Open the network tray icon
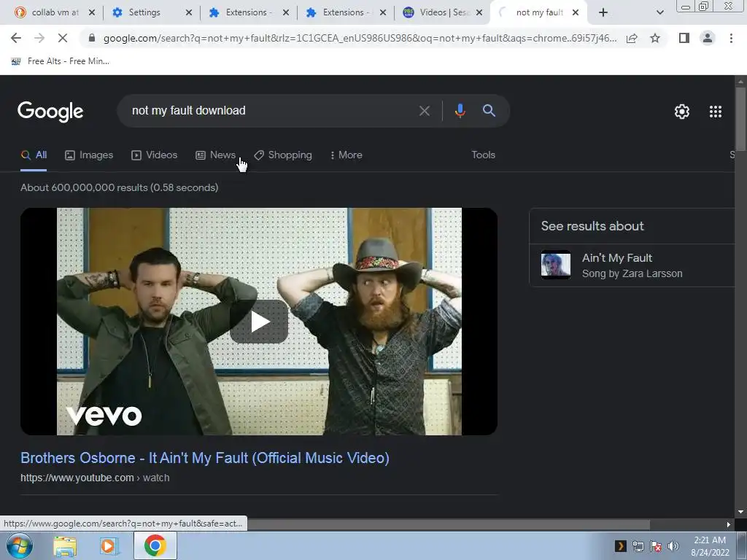This screenshot has width=747, height=560. [x=638, y=545]
